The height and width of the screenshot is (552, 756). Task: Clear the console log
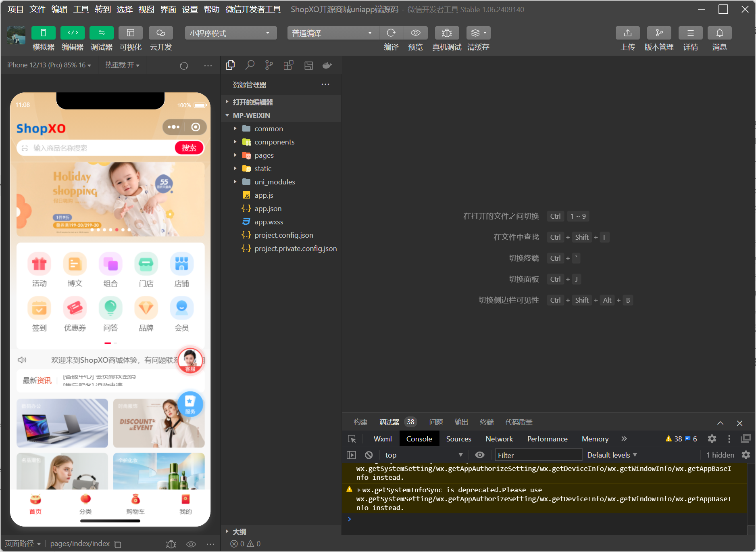(369, 455)
